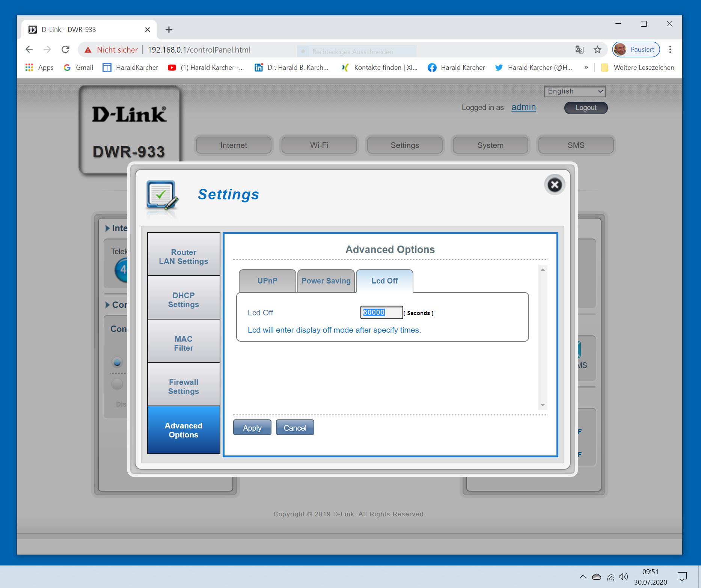The height and width of the screenshot is (588, 701).
Task: Open the Chrome profile Pausiert button
Action: point(636,50)
